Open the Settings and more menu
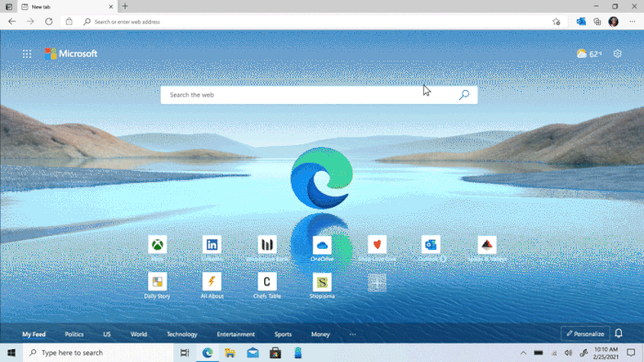The width and height of the screenshot is (644, 362). tap(632, 22)
